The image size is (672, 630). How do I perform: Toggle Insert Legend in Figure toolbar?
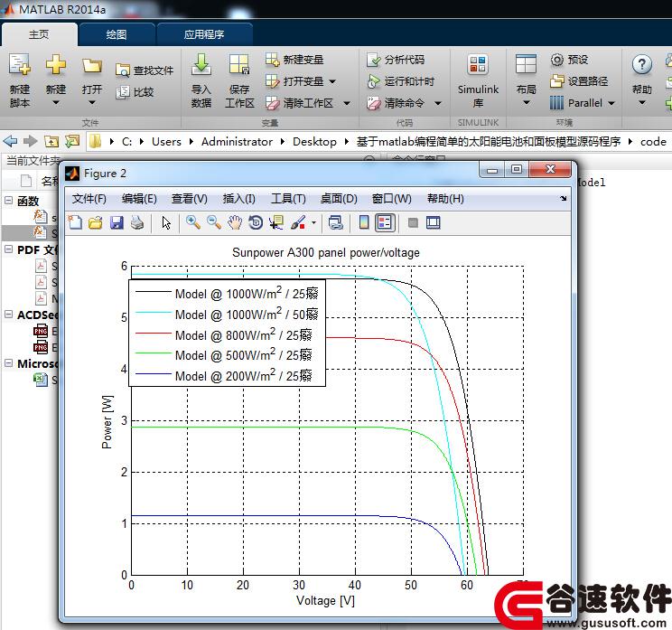point(385,222)
